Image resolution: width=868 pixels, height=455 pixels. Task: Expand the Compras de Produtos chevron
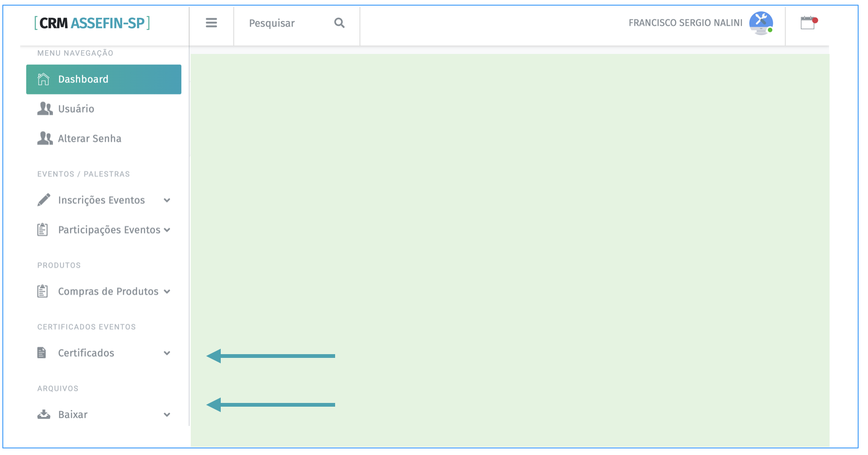(x=167, y=291)
